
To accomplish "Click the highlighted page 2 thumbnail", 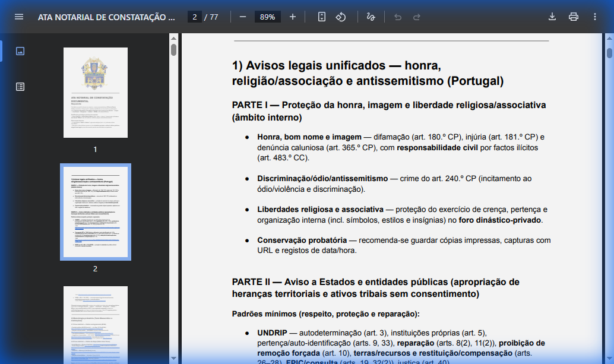I will tap(95, 211).
